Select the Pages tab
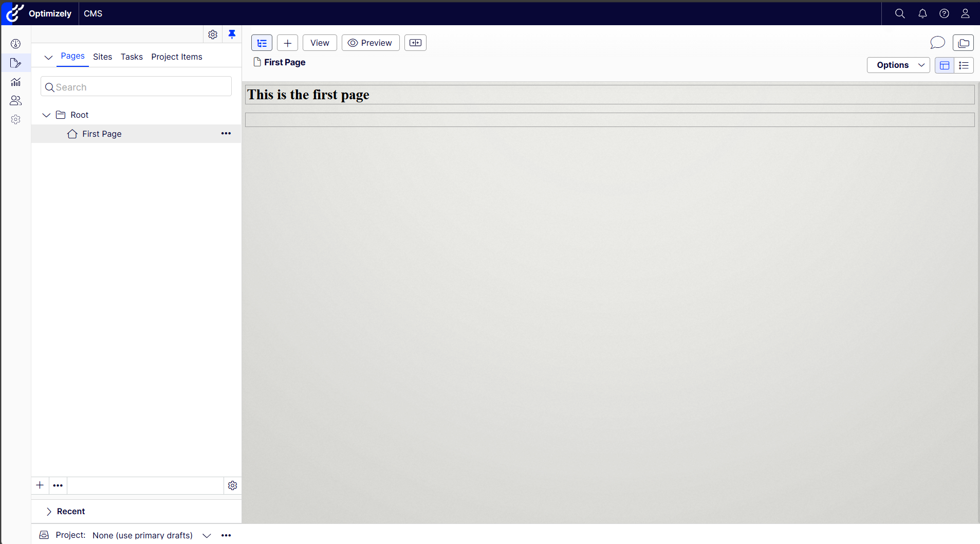The width and height of the screenshot is (980, 544). tap(72, 56)
